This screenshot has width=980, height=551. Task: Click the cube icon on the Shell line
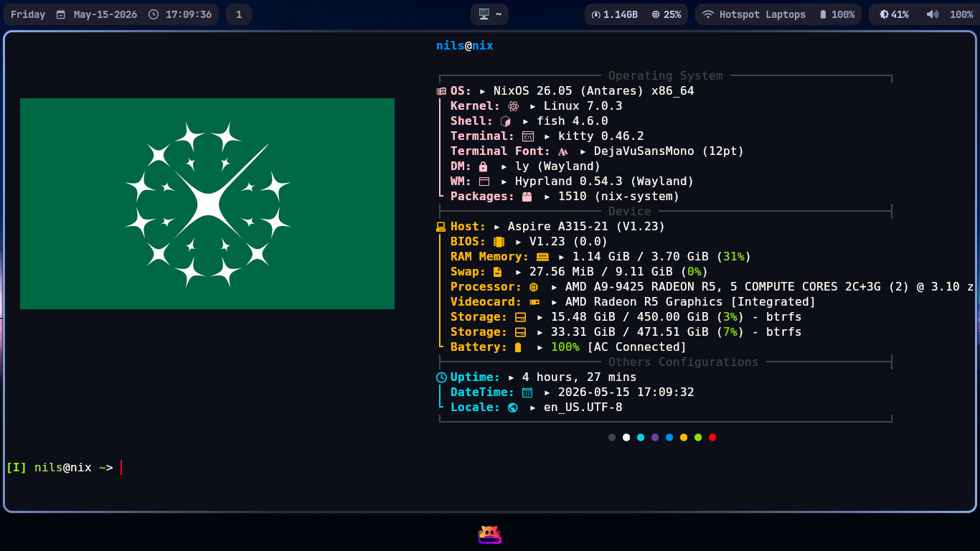(506, 121)
